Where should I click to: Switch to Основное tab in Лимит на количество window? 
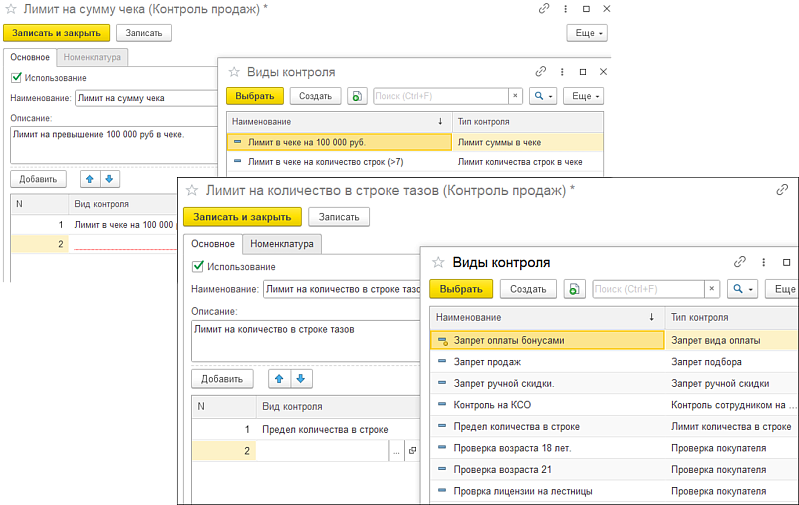212,244
